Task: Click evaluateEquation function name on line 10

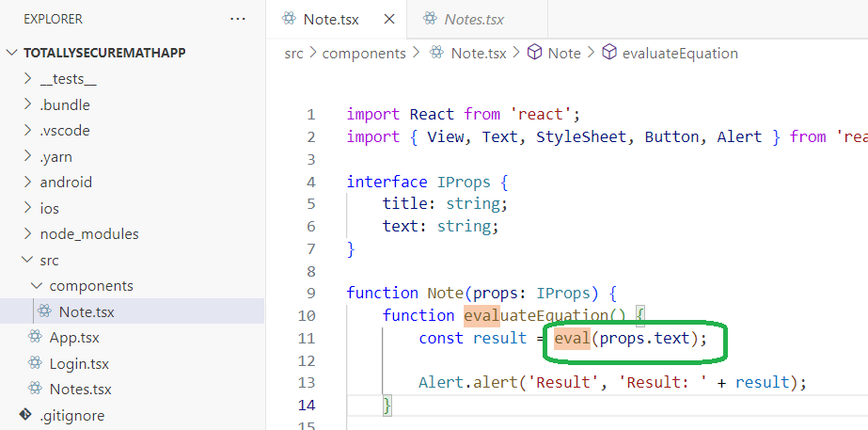Action: 538,315
